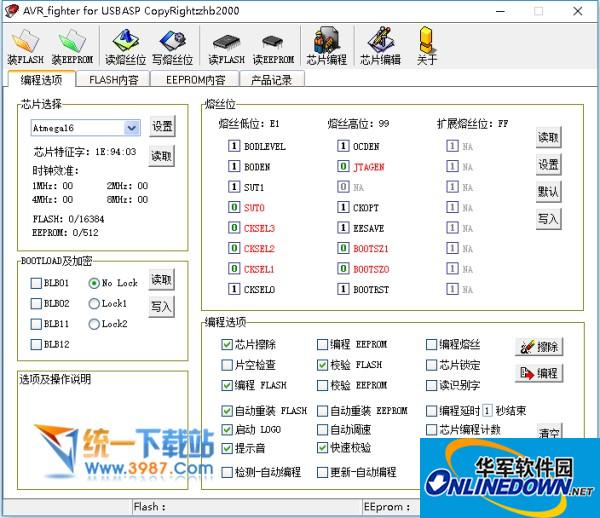This screenshot has height=518, width=600.
Task: Toggle the EESAVE fuse bit
Action: coord(343,228)
